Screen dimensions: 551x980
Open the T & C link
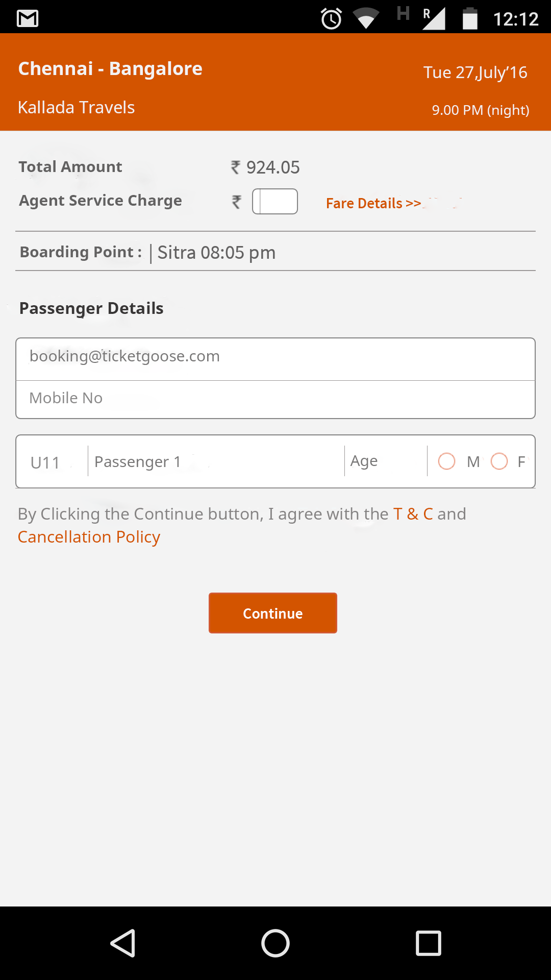click(413, 514)
